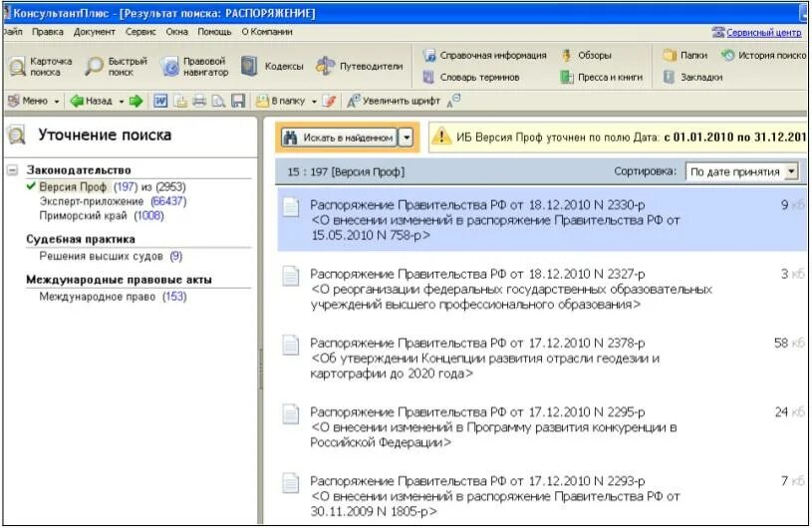
Task: Select Международное право (153)
Action: click(113, 297)
